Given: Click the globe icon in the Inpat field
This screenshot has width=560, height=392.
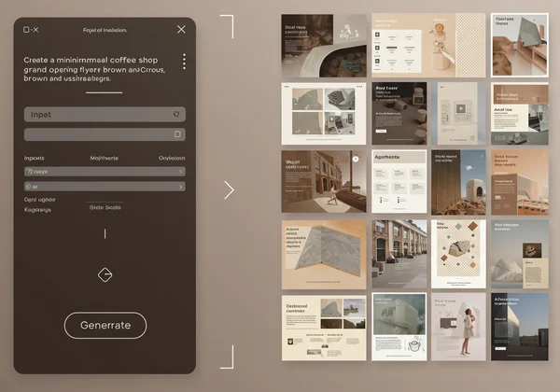Looking at the screenshot, I should pyautogui.click(x=176, y=114).
